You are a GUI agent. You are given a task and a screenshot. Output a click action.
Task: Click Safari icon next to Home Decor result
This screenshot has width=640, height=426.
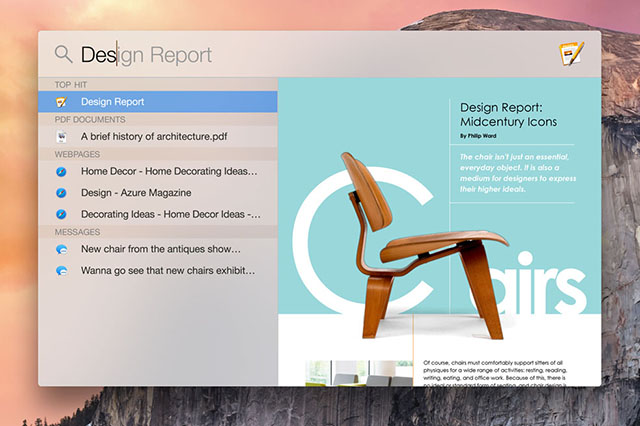(62, 172)
